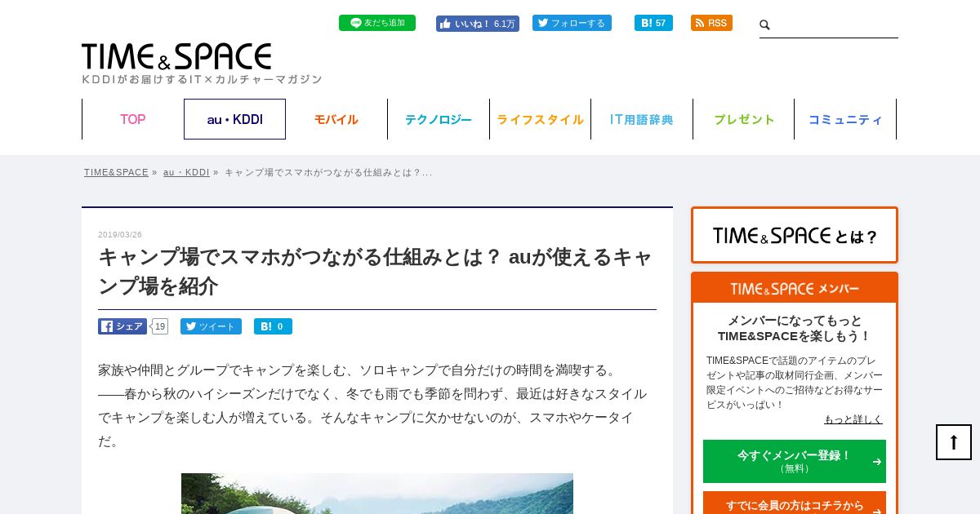This screenshot has width=980, height=514.
Task: Share article with Facebook シェア button
Action: click(122, 326)
